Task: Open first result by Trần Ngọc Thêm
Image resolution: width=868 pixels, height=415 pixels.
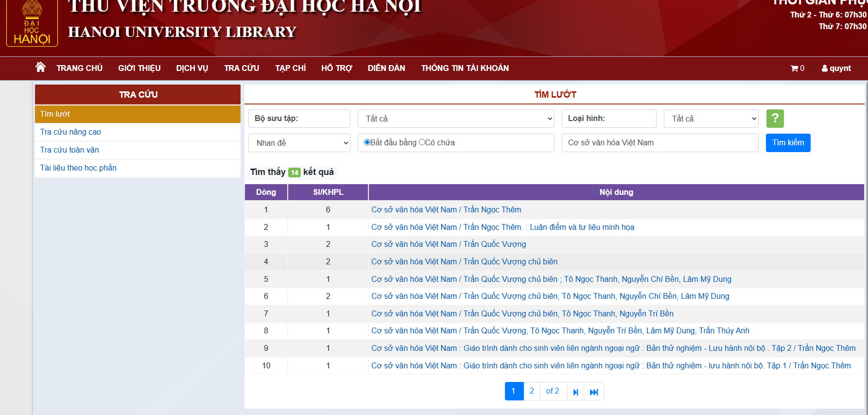Action: (x=446, y=209)
